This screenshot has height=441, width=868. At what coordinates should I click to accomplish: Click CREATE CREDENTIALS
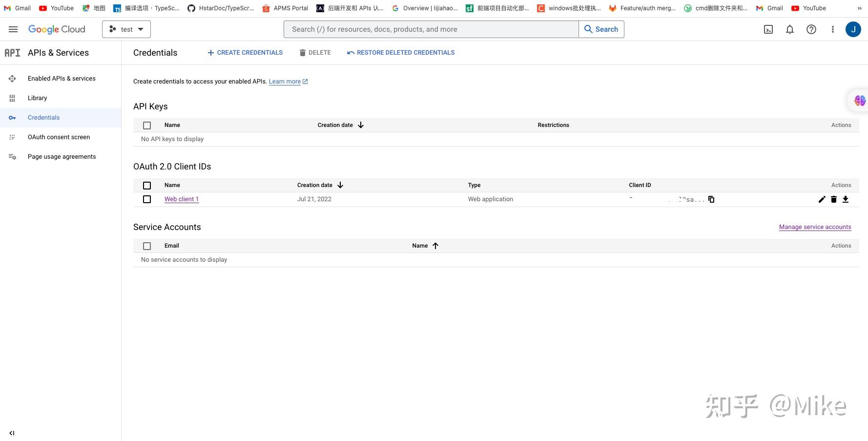[245, 52]
